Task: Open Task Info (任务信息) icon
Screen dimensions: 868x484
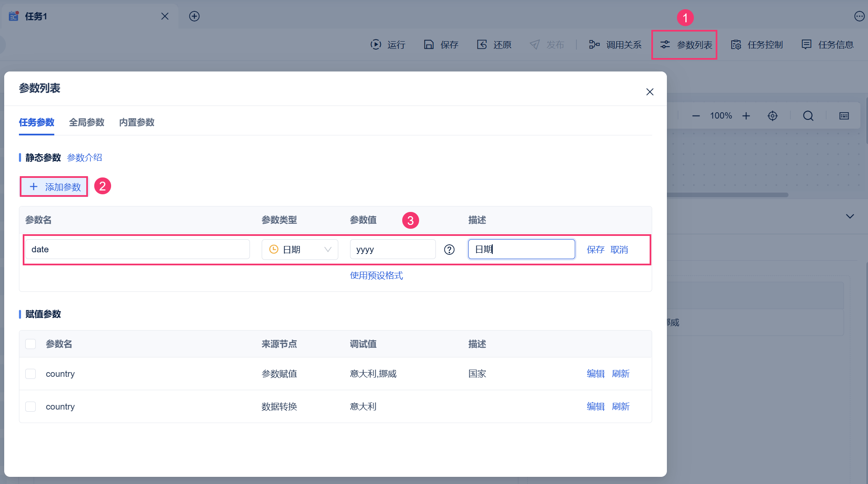Action: 806,44
